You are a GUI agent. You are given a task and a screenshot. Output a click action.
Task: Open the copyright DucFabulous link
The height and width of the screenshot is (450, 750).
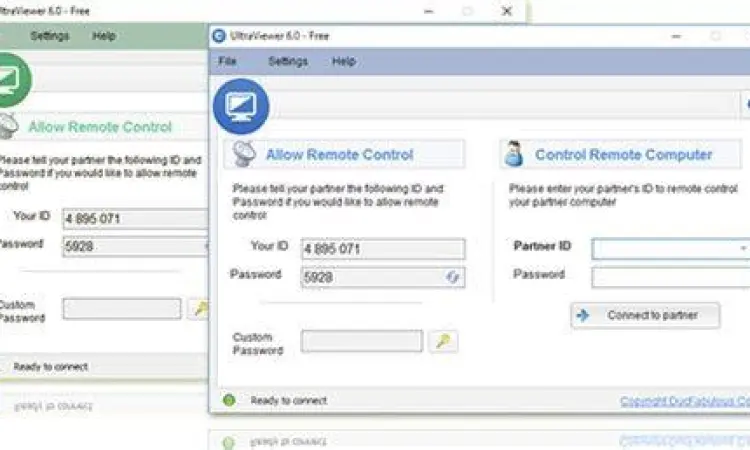point(684,401)
